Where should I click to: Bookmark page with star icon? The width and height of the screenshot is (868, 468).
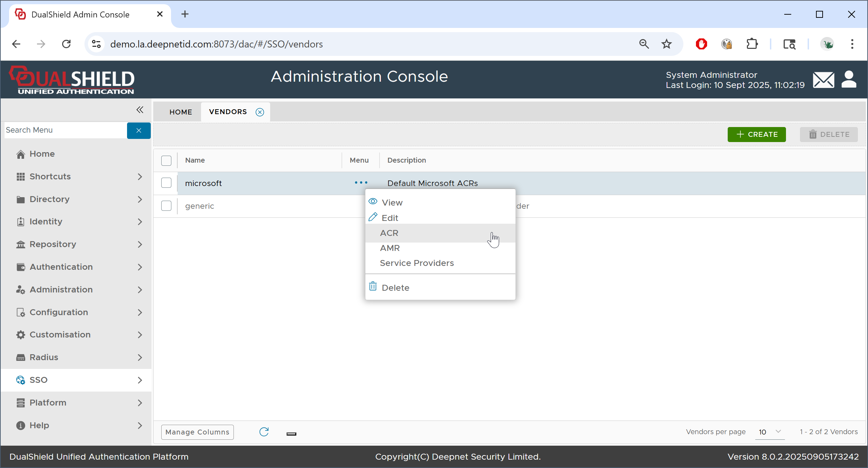[x=666, y=44]
